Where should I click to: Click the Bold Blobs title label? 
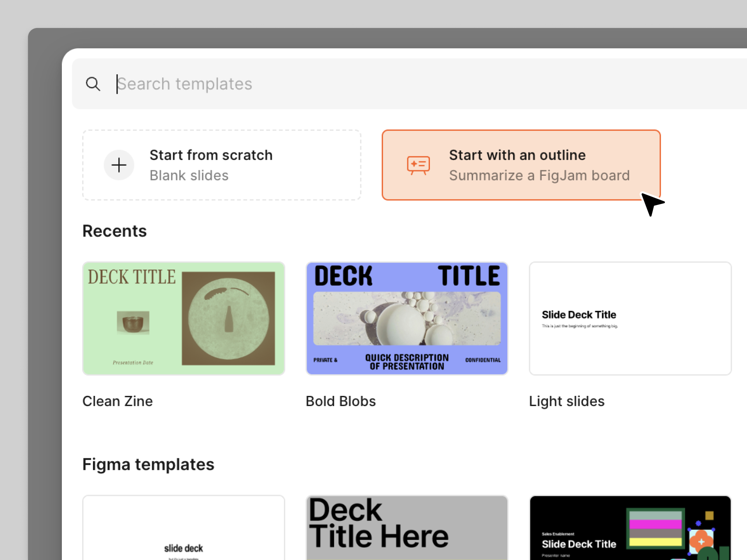point(340,401)
